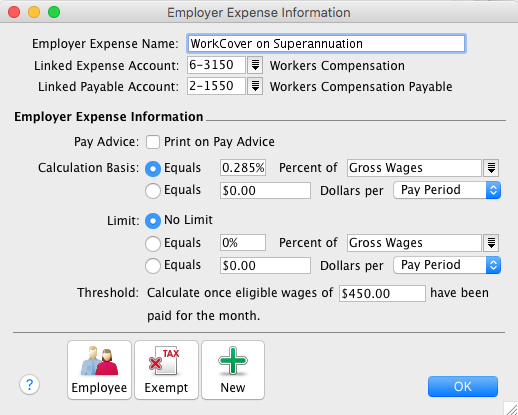This screenshot has height=415, width=518.
Task: Open Limit Gross Wages list icon
Action: pyautogui.click(x=491, y=243)
